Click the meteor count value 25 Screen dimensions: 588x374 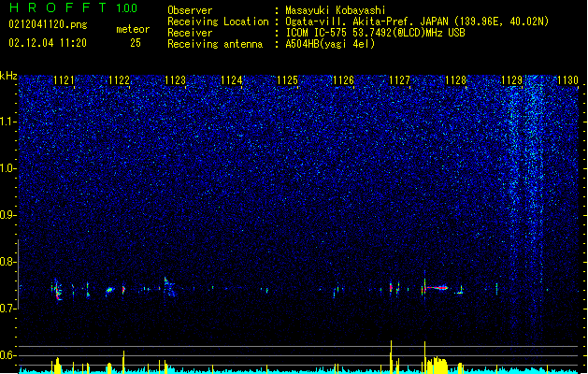[136, 43]
